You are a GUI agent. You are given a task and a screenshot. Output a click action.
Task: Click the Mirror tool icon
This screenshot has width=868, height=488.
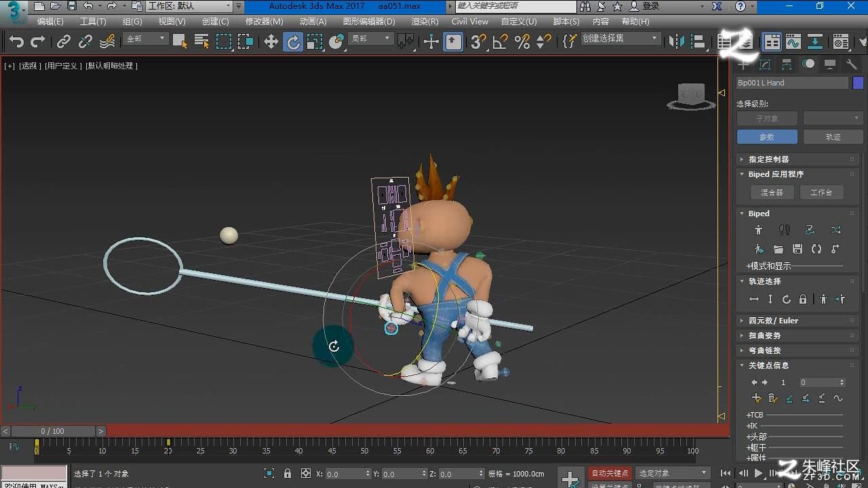[677, 42]
